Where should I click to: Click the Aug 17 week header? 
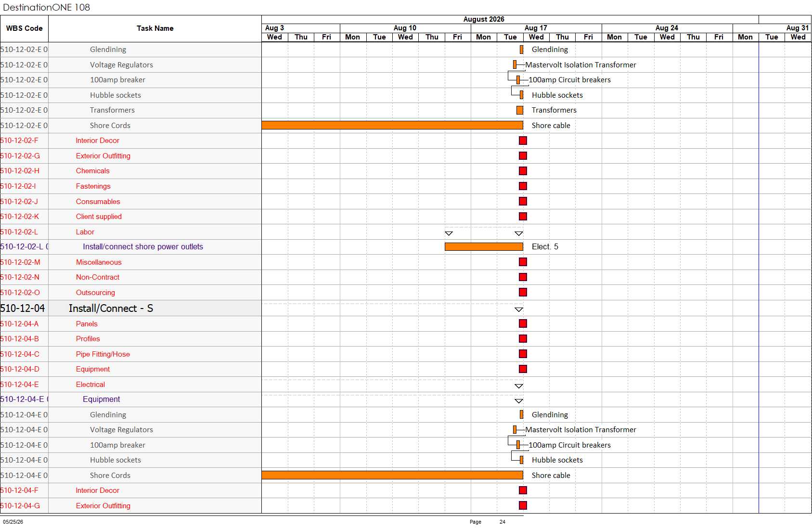536,28
